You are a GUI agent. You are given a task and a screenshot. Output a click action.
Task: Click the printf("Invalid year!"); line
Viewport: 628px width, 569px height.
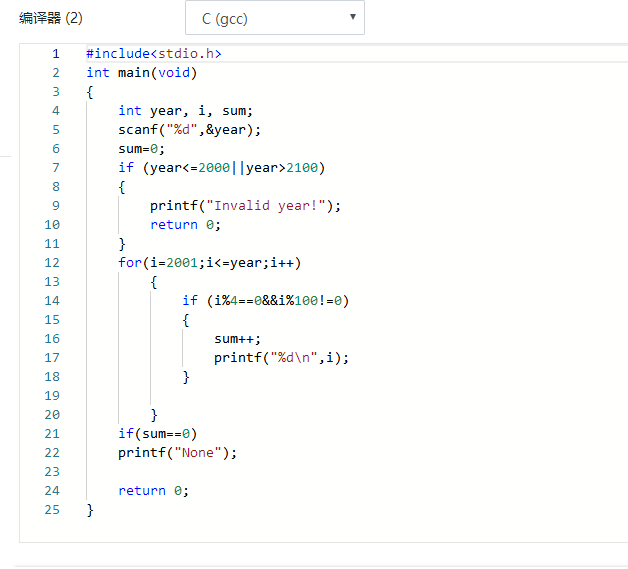[245, 206]
